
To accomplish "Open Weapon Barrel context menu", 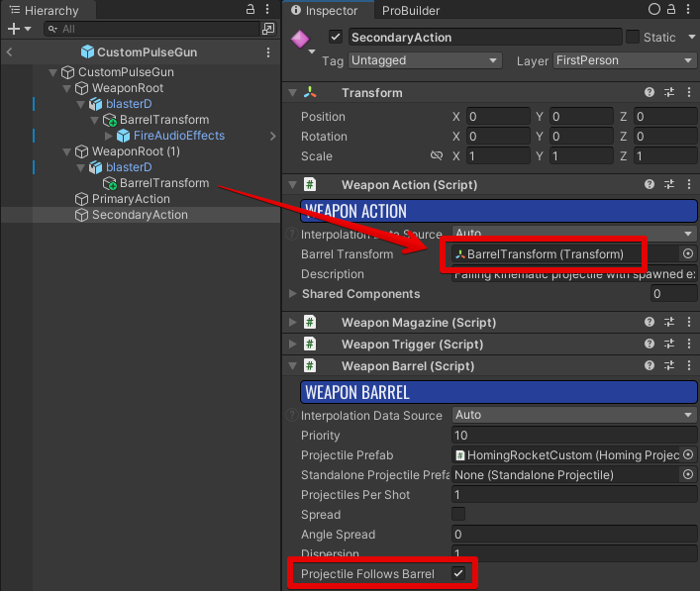I will [x=689, y=365].
